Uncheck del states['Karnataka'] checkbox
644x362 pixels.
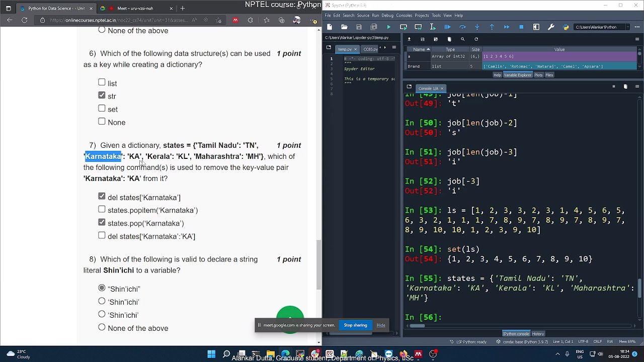(x=102, y=196)
